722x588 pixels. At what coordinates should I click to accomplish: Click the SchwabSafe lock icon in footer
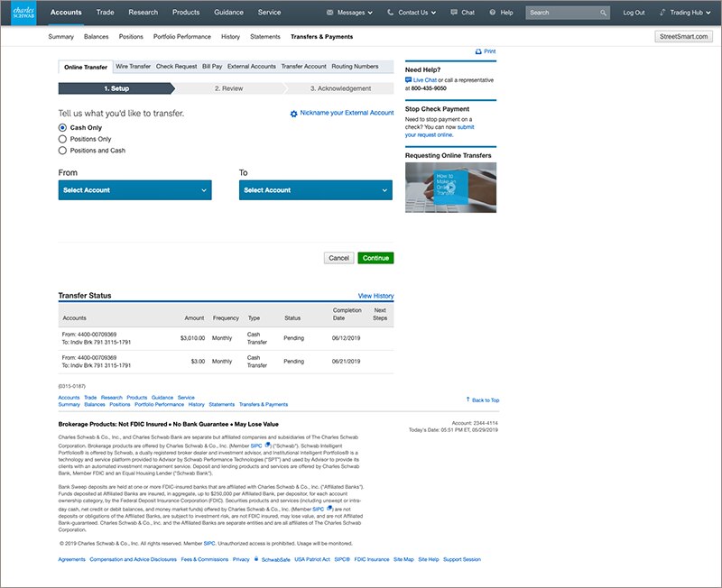(256, 559)
